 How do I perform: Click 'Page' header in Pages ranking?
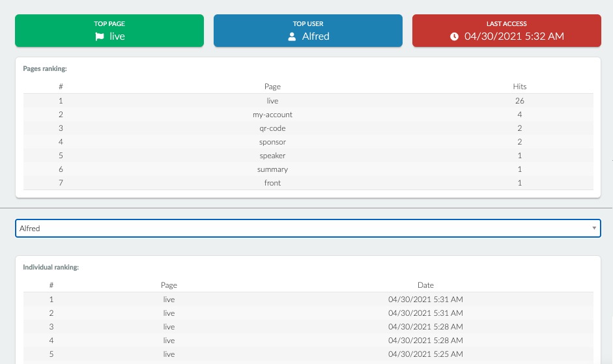click(x=272, y=87)
